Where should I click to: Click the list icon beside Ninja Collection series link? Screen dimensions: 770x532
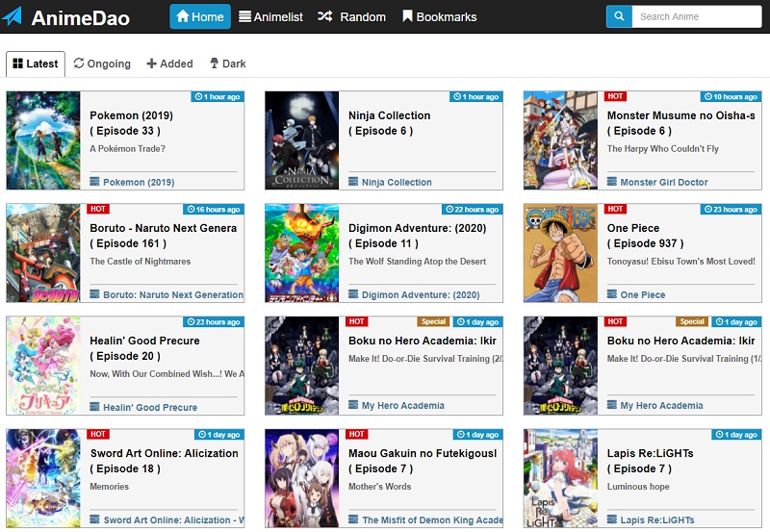pos(353,182)
